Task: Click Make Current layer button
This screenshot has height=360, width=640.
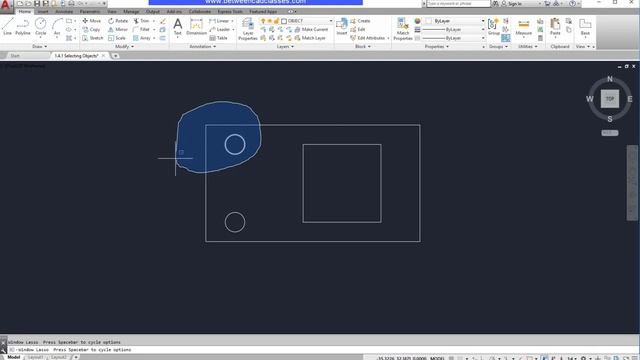Action: click(311, 29)
